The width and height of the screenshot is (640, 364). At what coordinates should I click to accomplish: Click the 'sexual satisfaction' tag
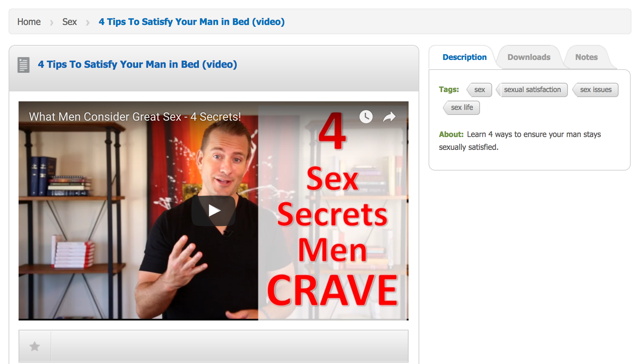(532, 90)
